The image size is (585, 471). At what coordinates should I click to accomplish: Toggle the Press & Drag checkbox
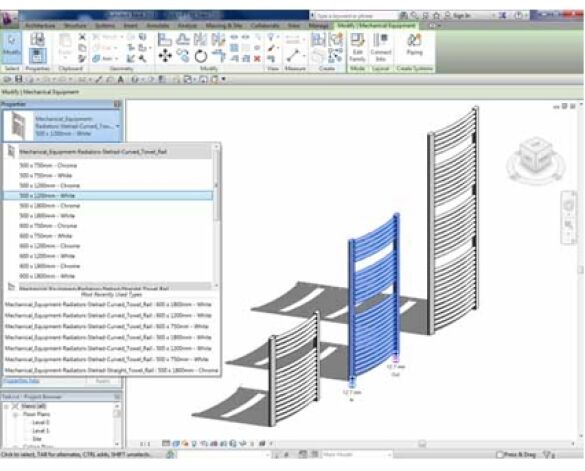coord(500,455)
